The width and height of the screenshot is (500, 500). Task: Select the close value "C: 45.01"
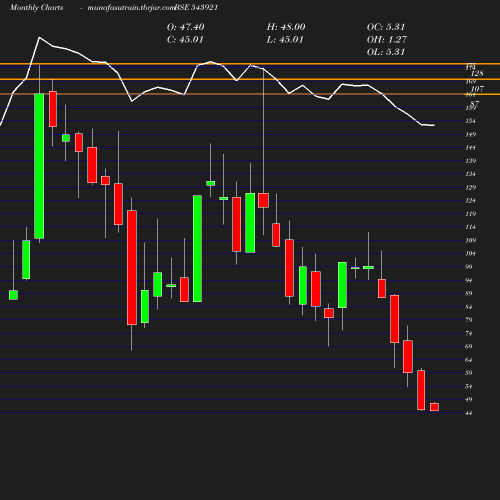coord(185,40)
